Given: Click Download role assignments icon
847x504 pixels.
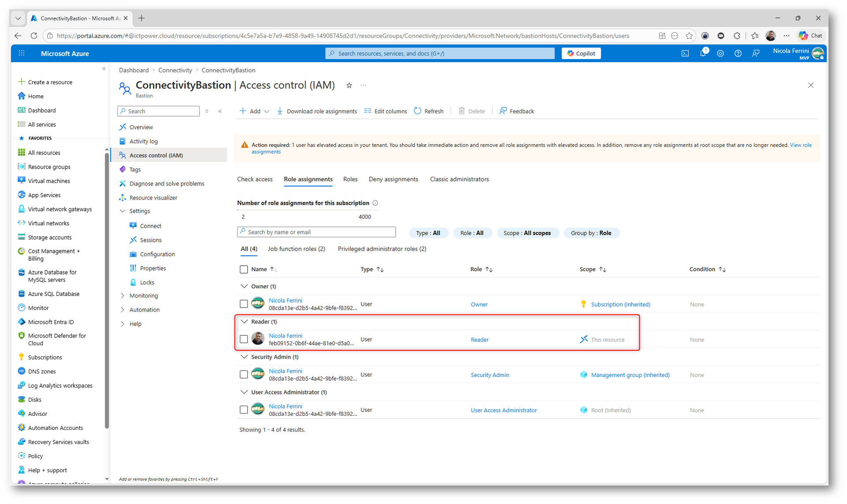Looking at the screenshot, I should click(x=280, y=111).
